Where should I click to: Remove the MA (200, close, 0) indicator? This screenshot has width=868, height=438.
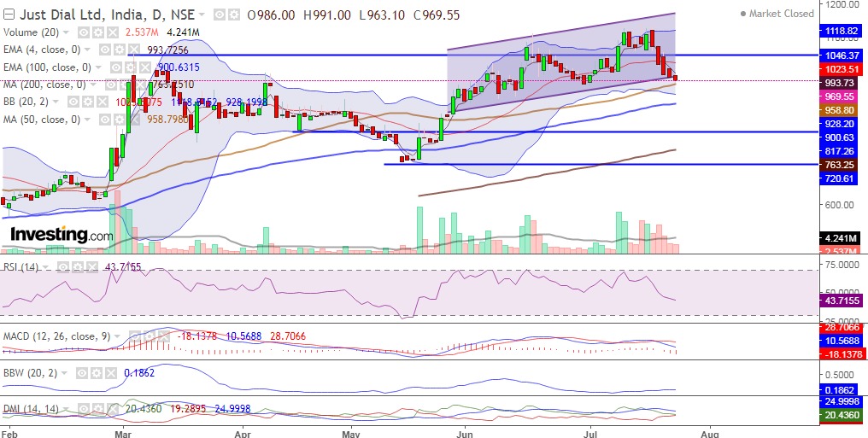139,85
